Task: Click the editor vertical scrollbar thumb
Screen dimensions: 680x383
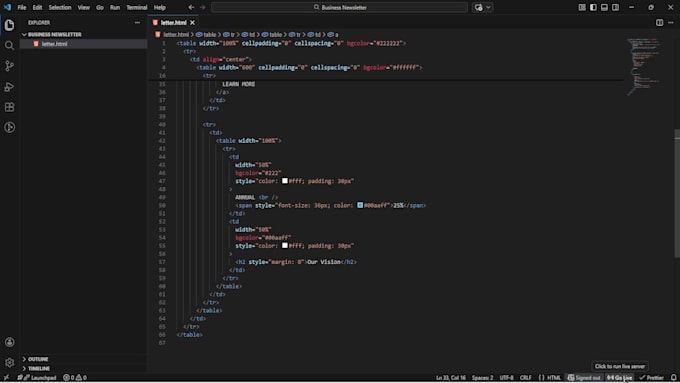Action: pos(677,193)
